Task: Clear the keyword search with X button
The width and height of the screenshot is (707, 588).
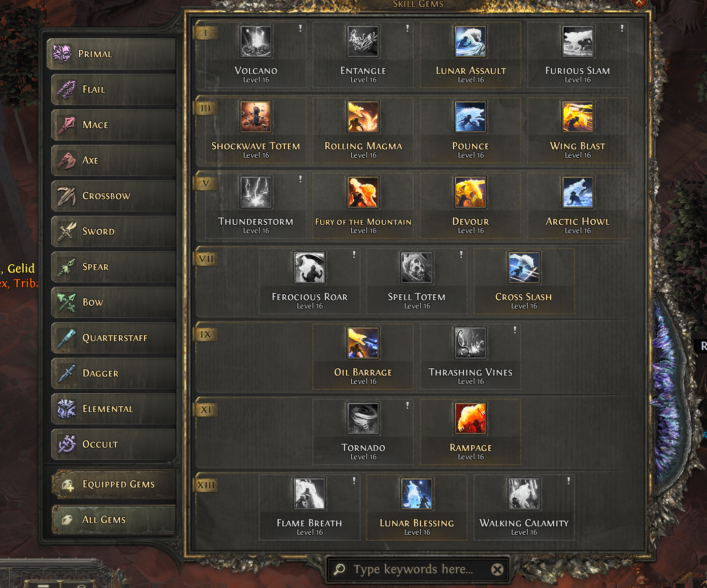Action: (498, 570)
